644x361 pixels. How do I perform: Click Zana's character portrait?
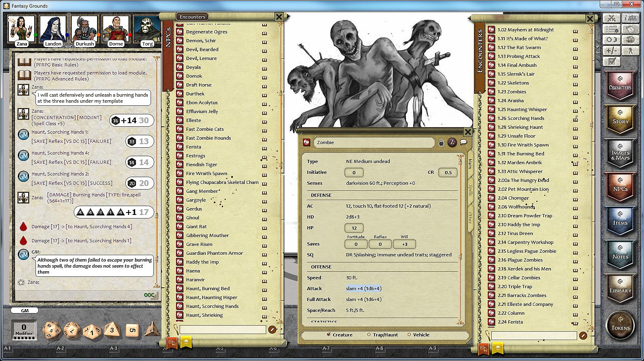[x=21, y=31]
